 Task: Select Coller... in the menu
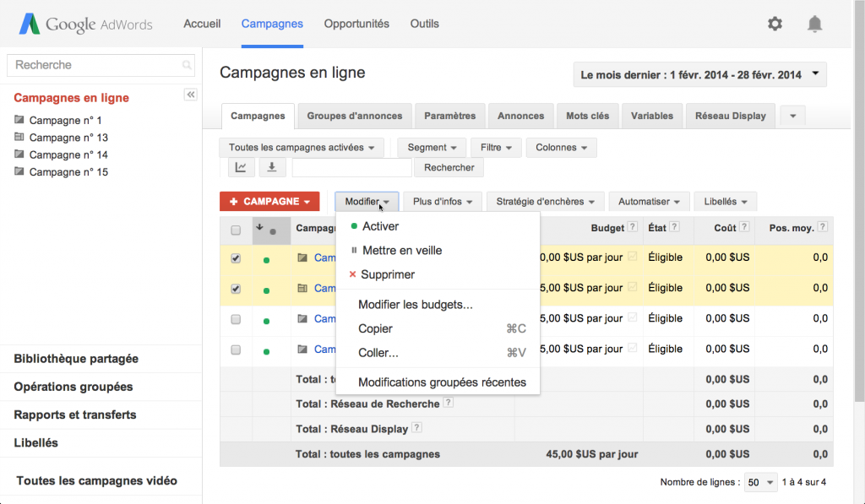[438, 353]
